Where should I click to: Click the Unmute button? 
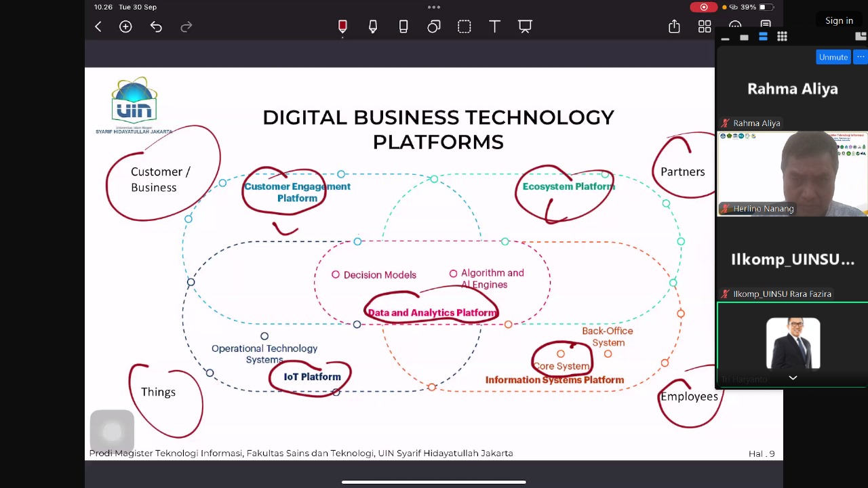point(833,57)
